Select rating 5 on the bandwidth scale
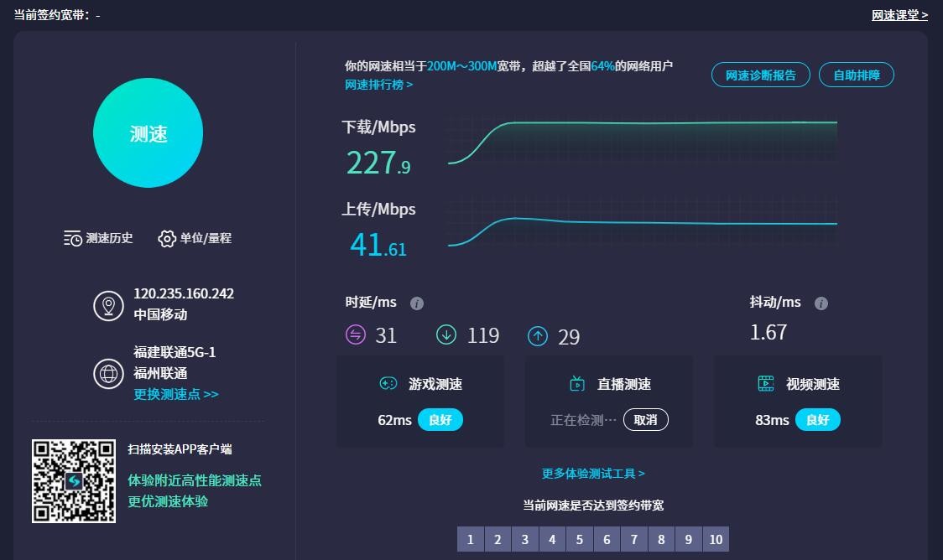The width and height of the screenshot is (943, 560). [579, 539]
